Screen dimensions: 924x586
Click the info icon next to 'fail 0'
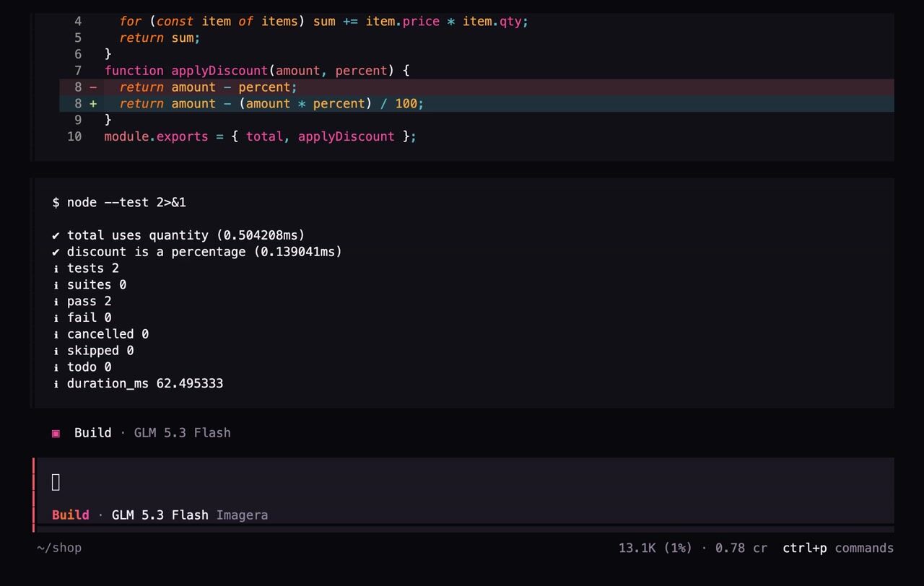(56, 318)
